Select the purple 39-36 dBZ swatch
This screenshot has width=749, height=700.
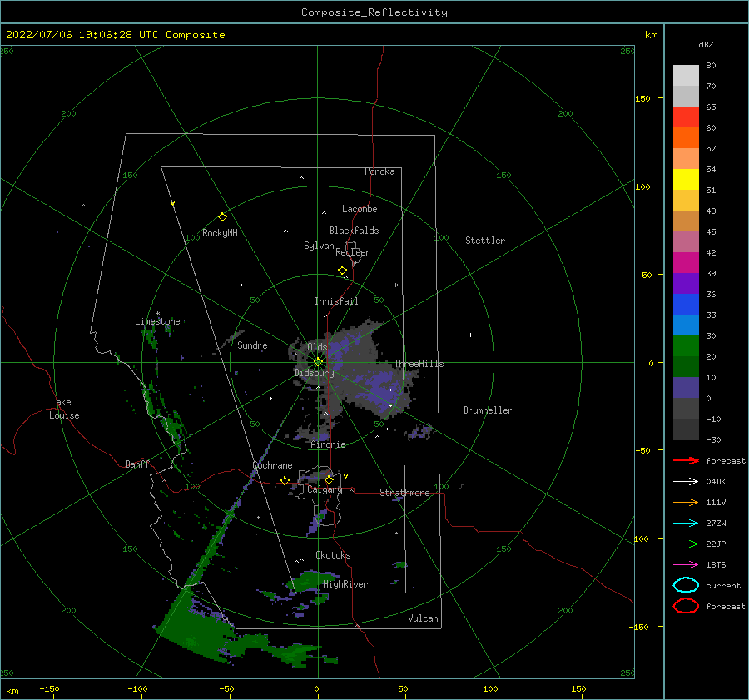point(686,284)
